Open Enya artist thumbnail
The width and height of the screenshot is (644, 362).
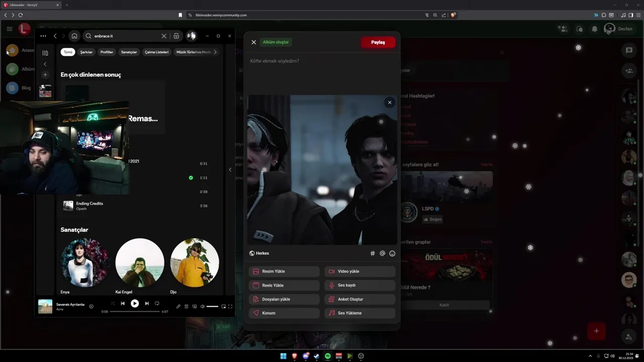85,262
